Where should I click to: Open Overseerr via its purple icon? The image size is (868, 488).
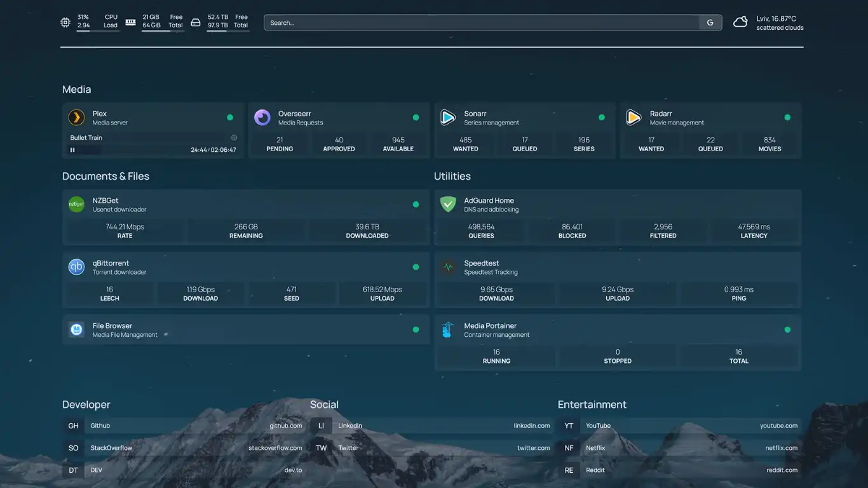click(x=262, y=118)
